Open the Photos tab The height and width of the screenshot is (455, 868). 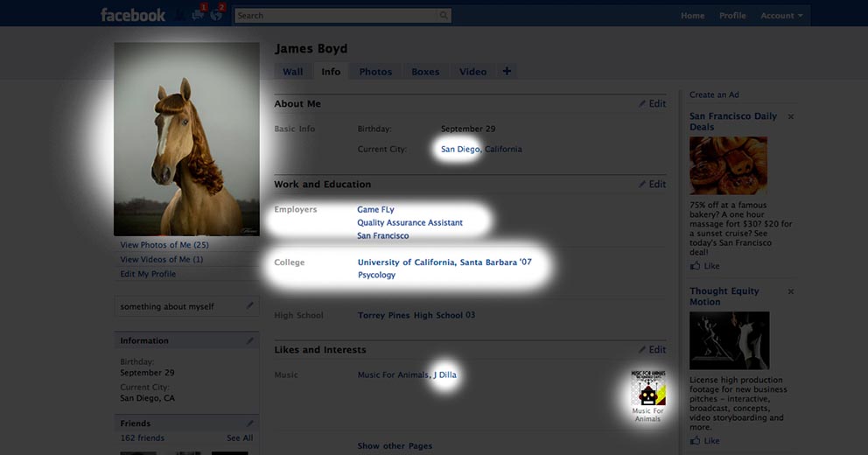375,72
